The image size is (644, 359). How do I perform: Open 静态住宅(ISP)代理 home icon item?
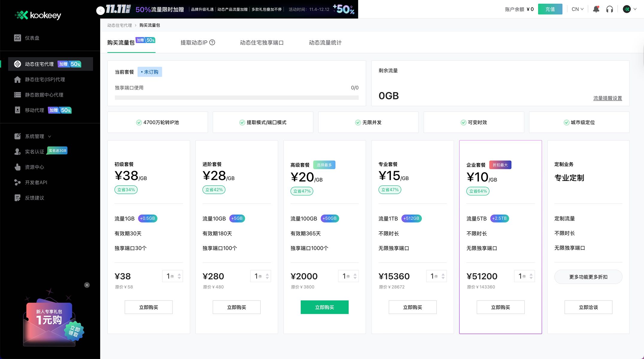pyautogui.click(x=18, y=80)
